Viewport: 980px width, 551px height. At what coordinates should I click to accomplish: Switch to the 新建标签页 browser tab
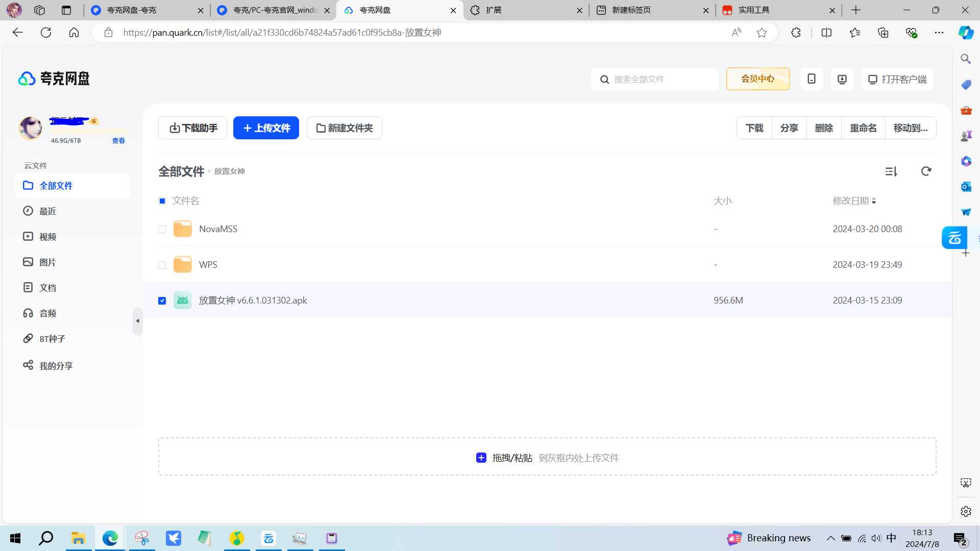click(652, 10)
